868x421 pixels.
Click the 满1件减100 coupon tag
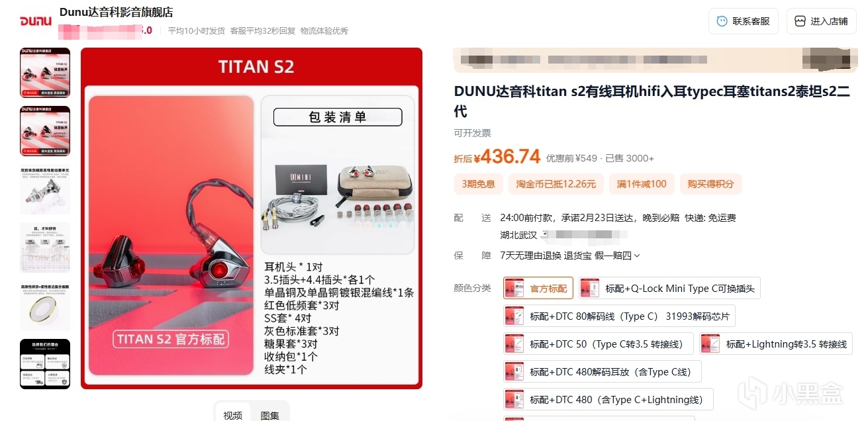[x=642, y=184]
